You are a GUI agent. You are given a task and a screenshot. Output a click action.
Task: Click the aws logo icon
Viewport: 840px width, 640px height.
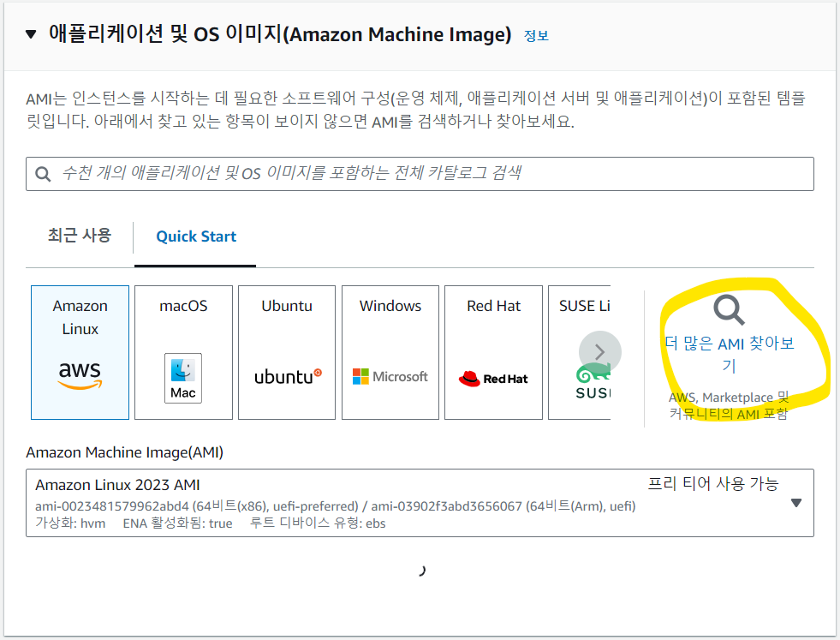pos(80,374)
